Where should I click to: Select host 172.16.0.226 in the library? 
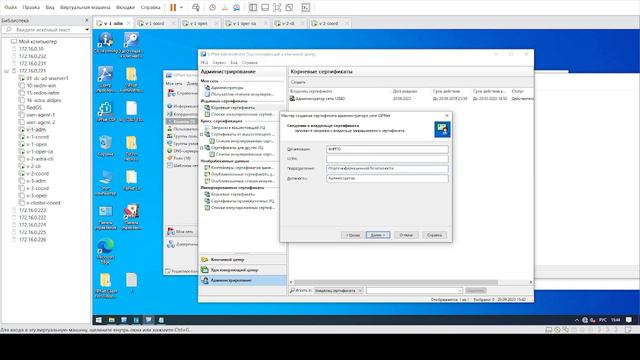point(33,240)
